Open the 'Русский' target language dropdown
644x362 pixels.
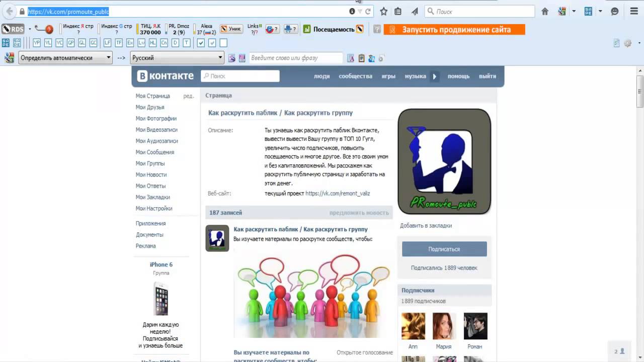(x=177, y=58)
